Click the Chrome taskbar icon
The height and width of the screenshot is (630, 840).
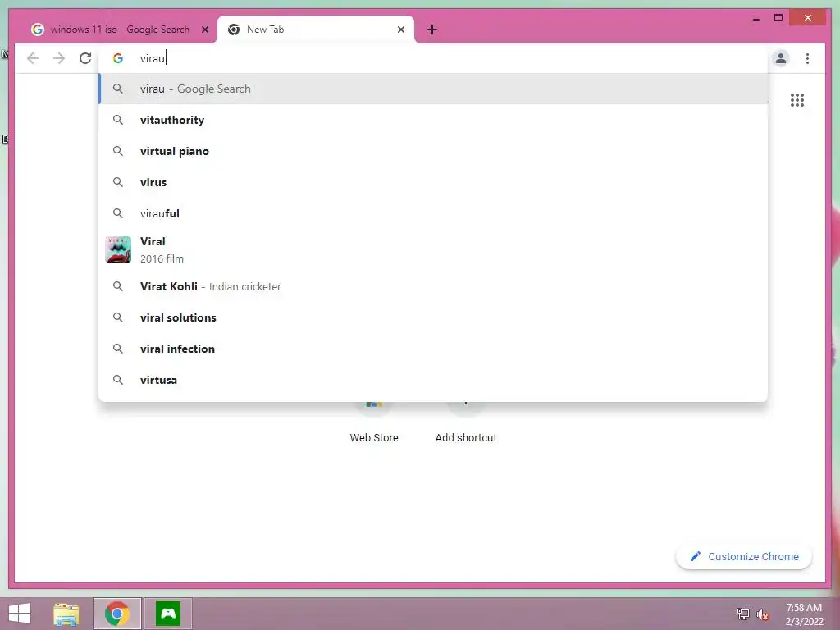coord(117,614)
